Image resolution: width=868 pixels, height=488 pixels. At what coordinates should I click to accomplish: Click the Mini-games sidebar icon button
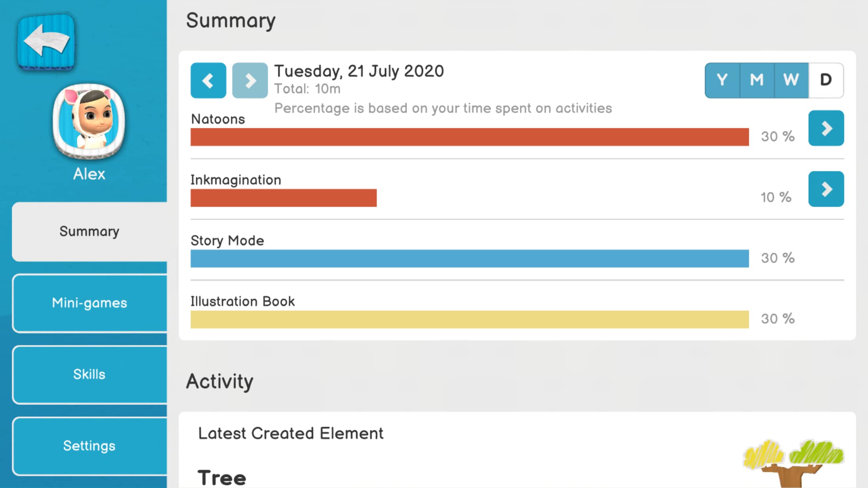[89, 303]
